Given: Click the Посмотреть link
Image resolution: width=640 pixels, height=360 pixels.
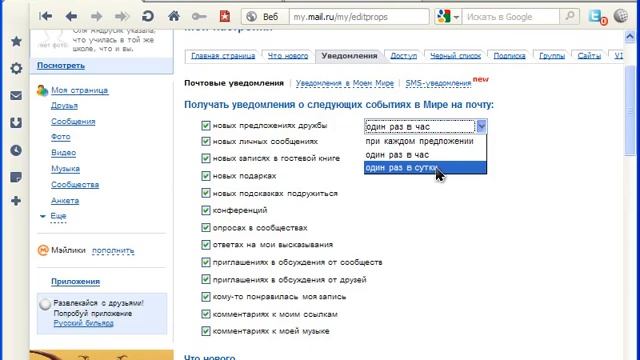Looking at the screenshot, I should [61, 66].
